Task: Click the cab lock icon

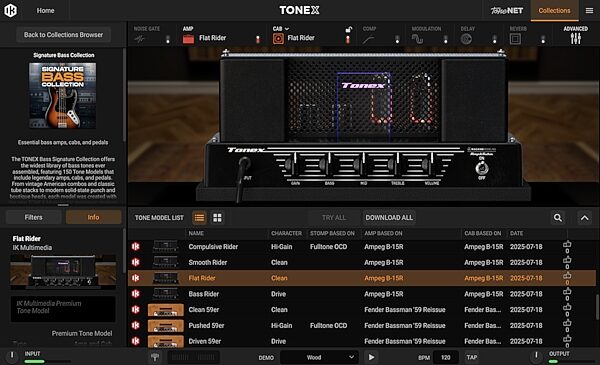Action: click(x=349, y=29)
